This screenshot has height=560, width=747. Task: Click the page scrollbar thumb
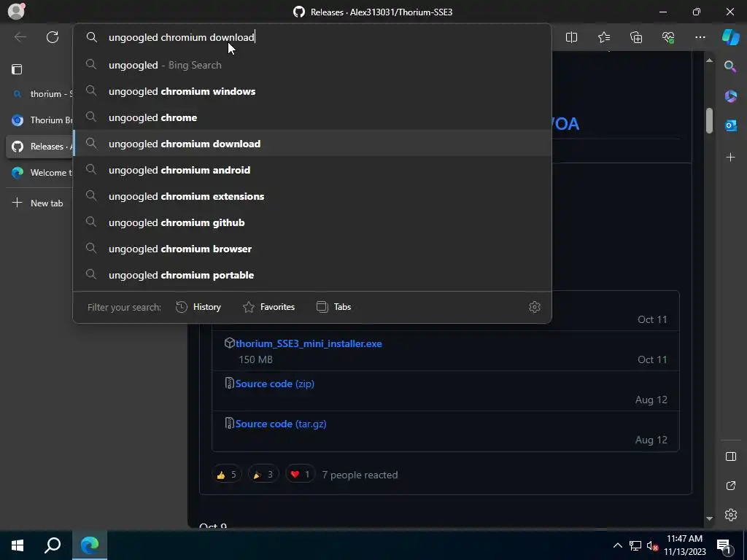pos(709,120)
